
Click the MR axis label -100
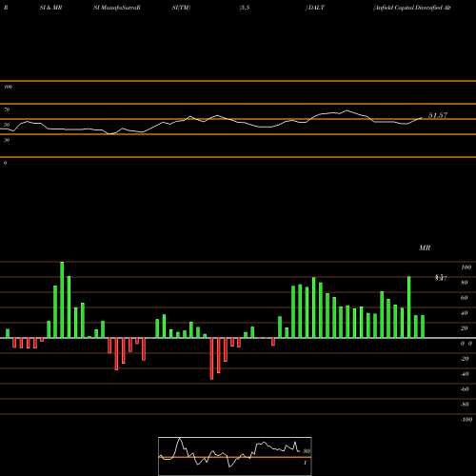pyautogui.click(x=466, y=420)
